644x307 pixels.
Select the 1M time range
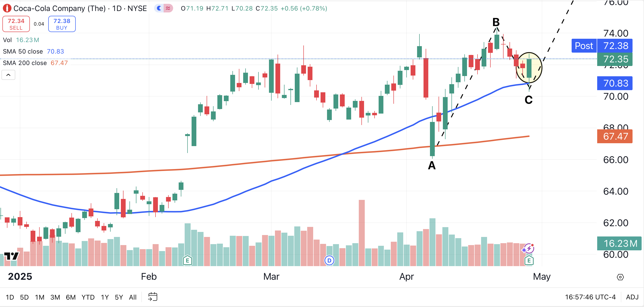39,297
